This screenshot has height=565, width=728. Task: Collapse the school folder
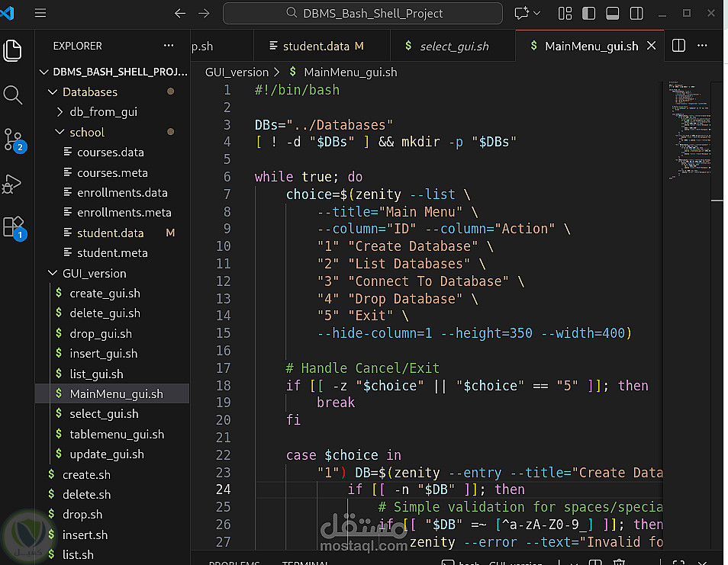[86, 132]
